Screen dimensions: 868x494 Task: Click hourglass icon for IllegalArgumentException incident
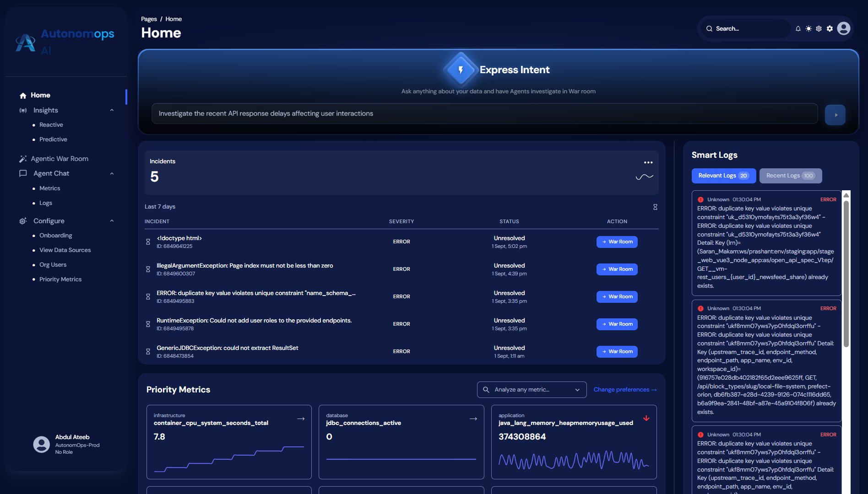click(148, 269)
